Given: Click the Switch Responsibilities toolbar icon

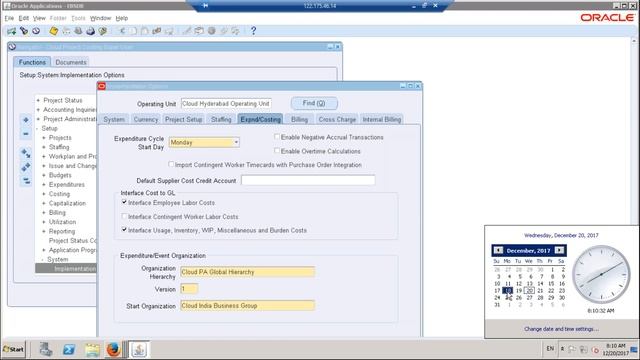Looking at the screenshot, I should pyautogui.click(x=78, y=31).
